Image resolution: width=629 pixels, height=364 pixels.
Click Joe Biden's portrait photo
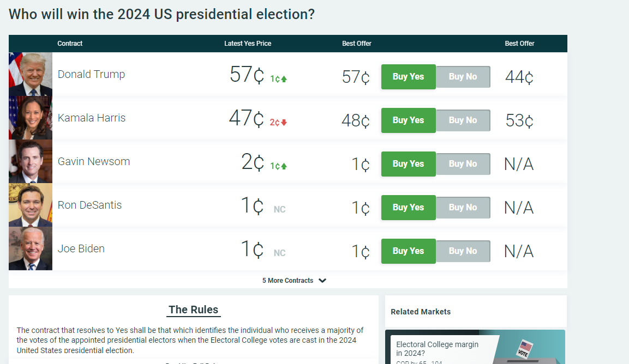coord(31,248)
